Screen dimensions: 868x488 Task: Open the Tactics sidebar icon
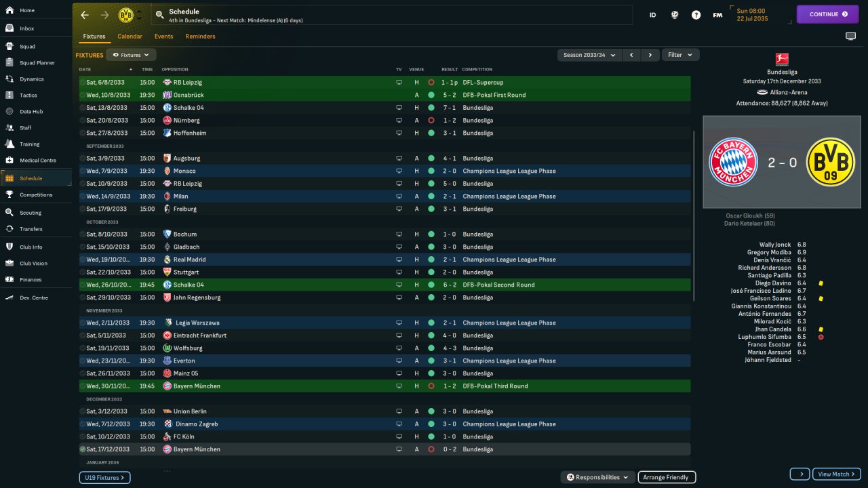(9, 96)
